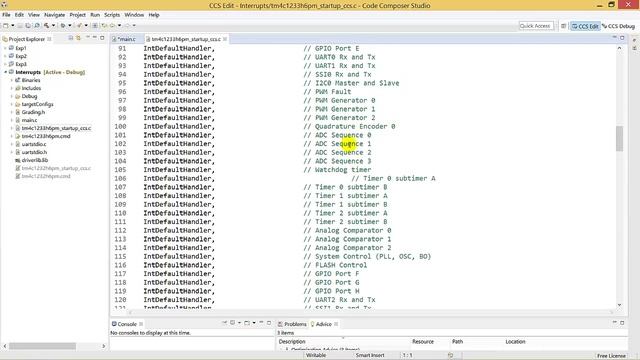640x360 pixels.
Task: Click the status bar progress icon
Action: (x=450, y=356)
